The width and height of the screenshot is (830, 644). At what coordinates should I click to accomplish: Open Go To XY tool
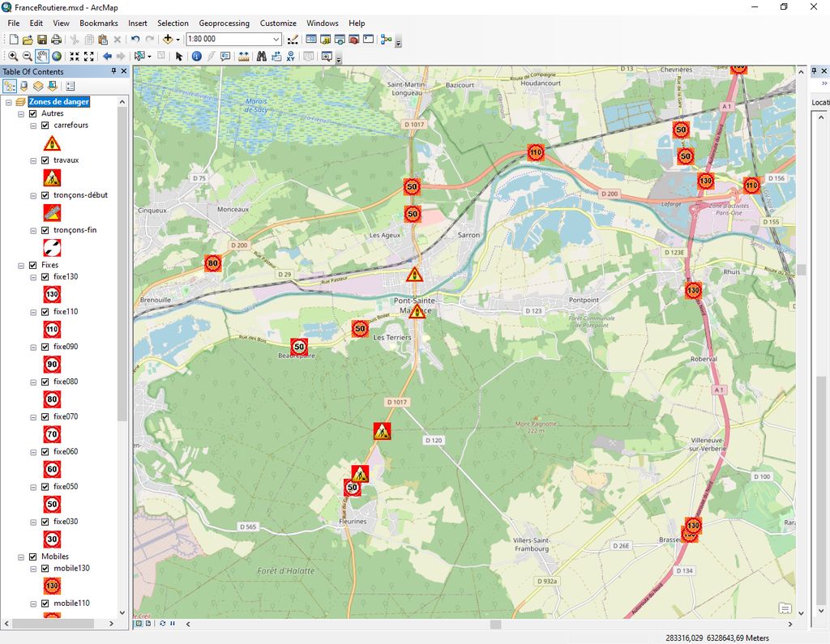coord(291,56)
